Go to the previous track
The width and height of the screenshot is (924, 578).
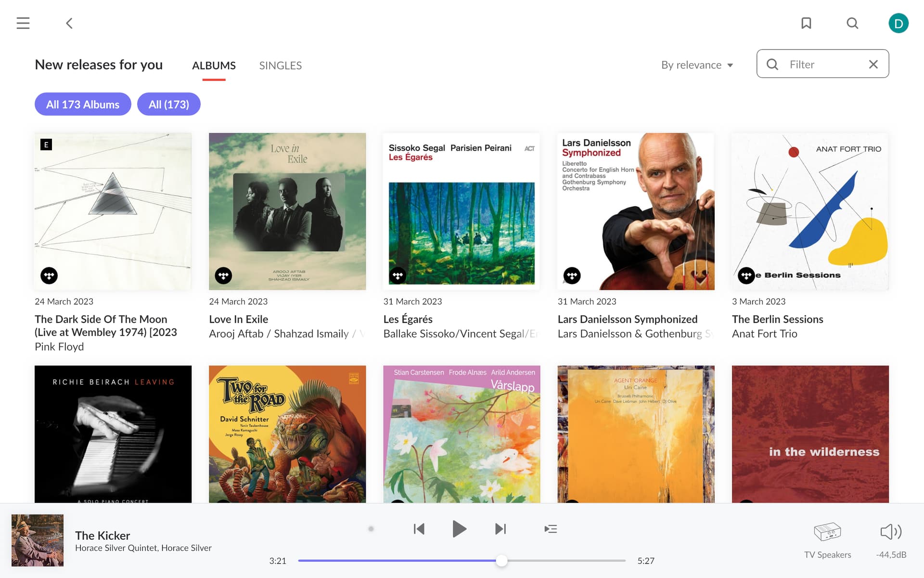tap(419, 529)
